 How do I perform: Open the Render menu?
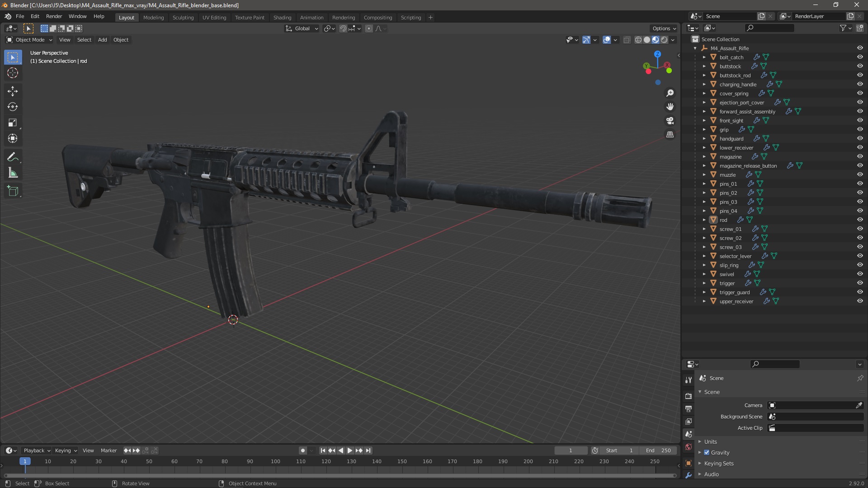click(54, 16)
